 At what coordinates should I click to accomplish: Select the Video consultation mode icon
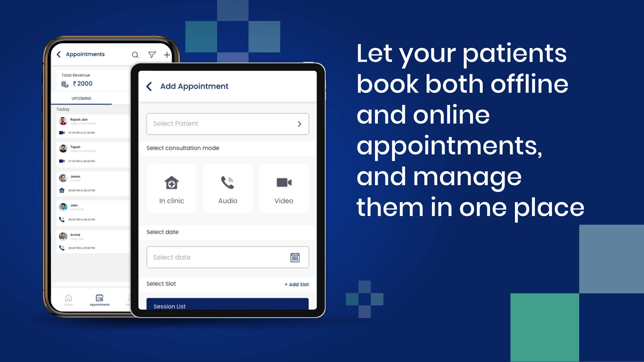pos(283,183)
